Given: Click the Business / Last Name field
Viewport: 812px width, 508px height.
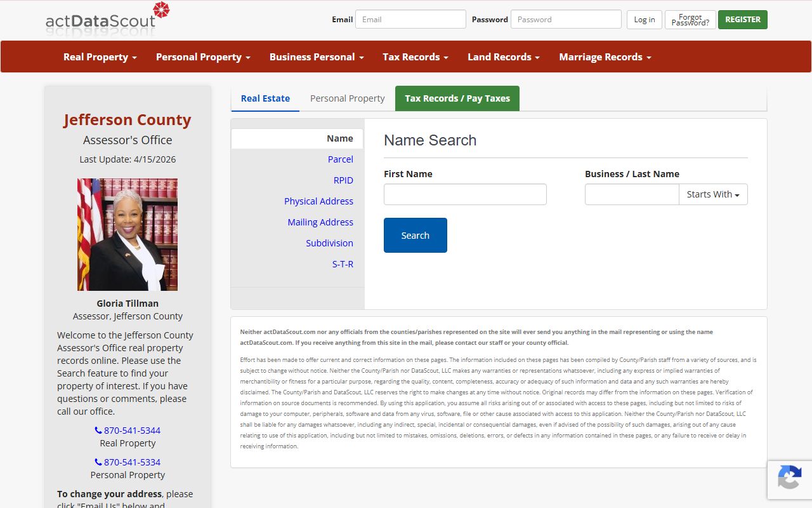Looking at the screenshot, I should coord(632,194).
